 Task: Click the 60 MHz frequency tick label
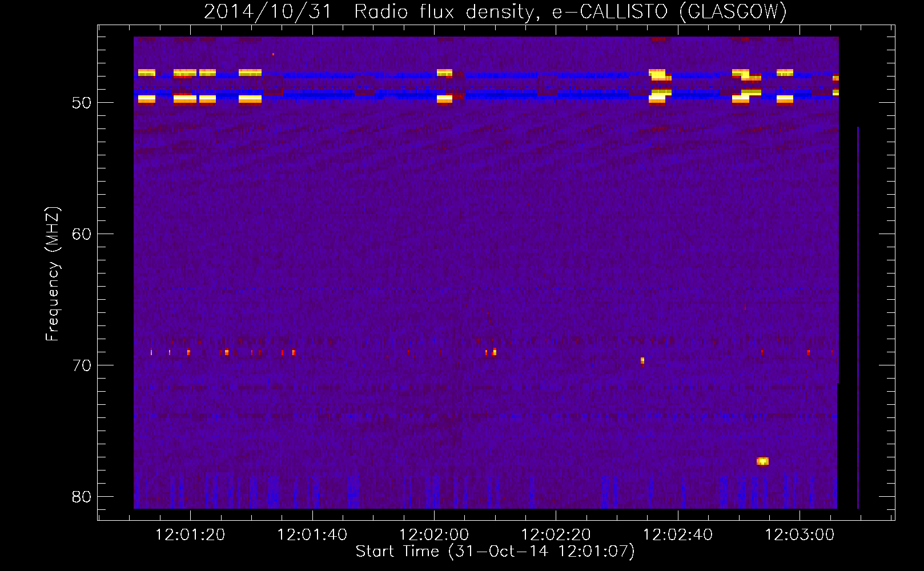(x=82, y=234)
